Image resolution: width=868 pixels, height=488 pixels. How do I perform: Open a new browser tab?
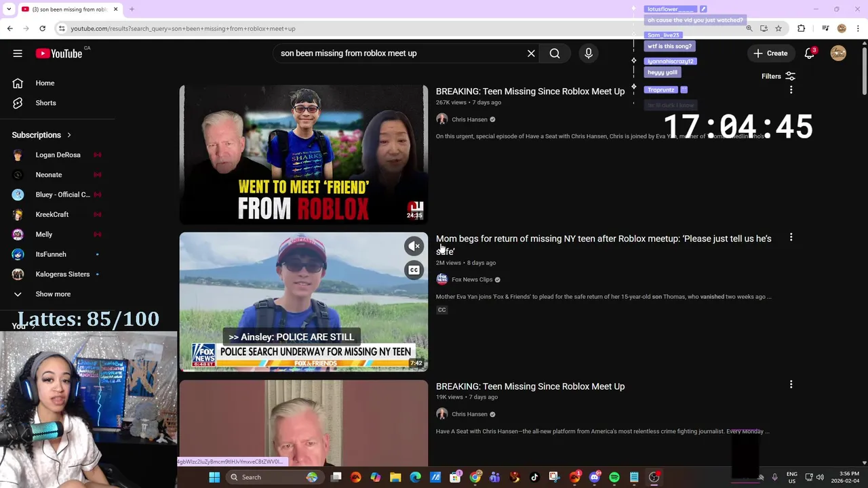point(132,9)
